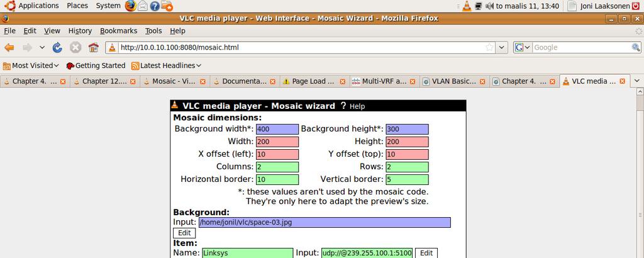The width and height of the screenshot is (644, 258).
Task: Switch to the Multi-VRF tab
Action: point(384,81)
